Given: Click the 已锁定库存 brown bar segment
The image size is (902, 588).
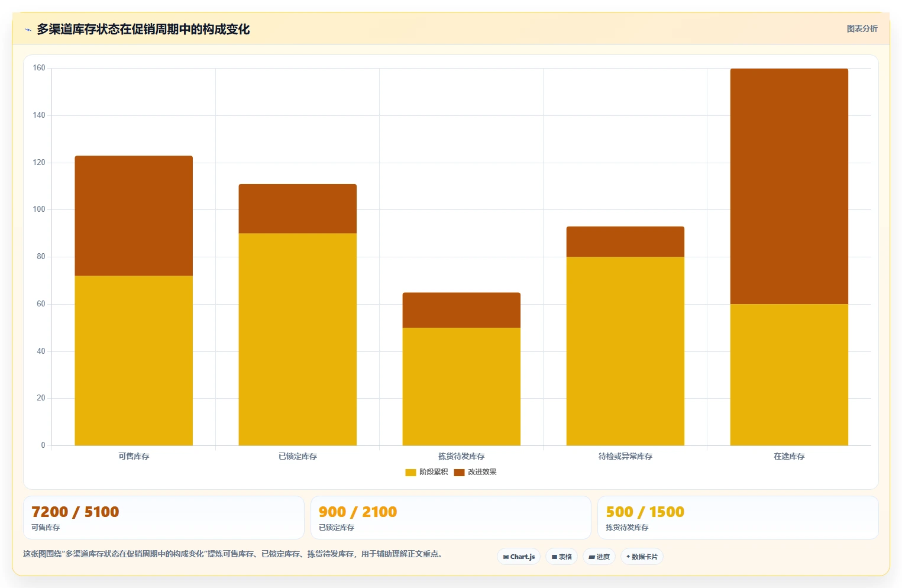Looking at the screenshot, I should click(298, 209).
